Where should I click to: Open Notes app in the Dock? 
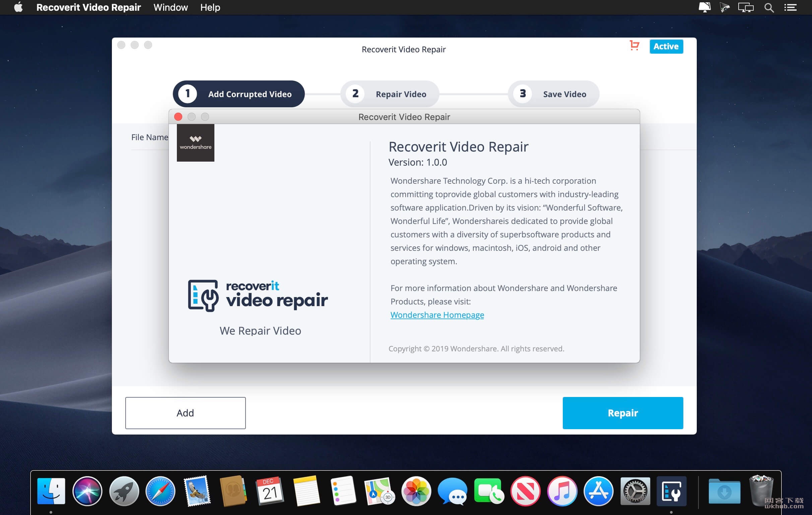306,491
